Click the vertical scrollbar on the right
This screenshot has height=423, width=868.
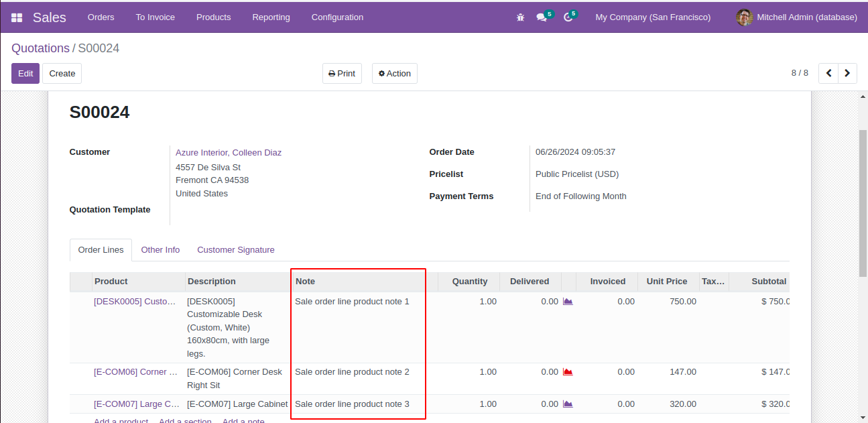coord(863,201)
